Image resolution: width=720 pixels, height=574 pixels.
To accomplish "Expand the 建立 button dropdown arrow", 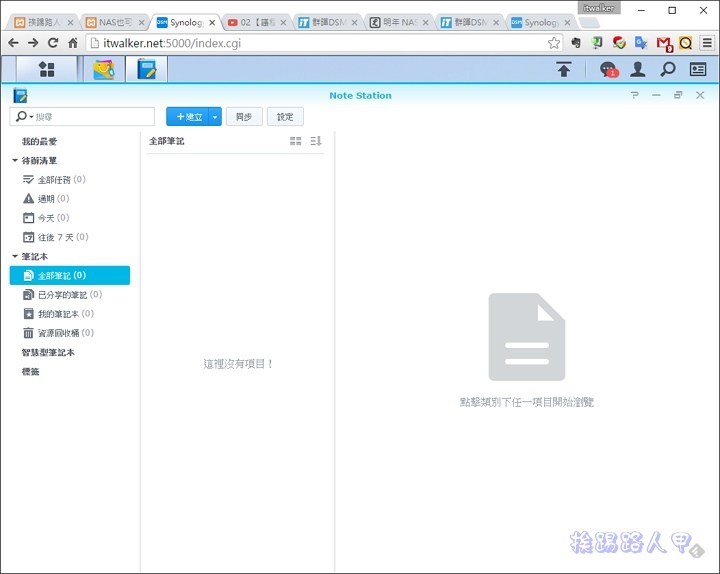I will point(215,117).
